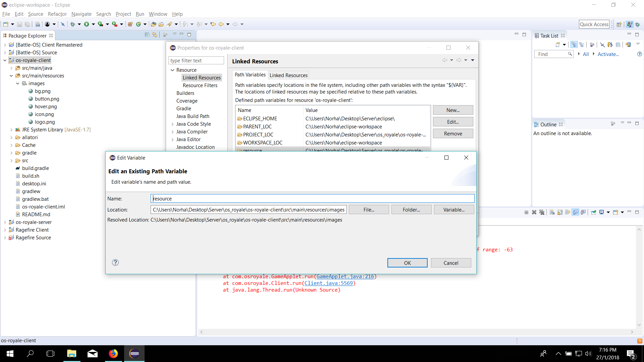
Task: Toggle Pin Console icon
Action: tap(594, 212)
